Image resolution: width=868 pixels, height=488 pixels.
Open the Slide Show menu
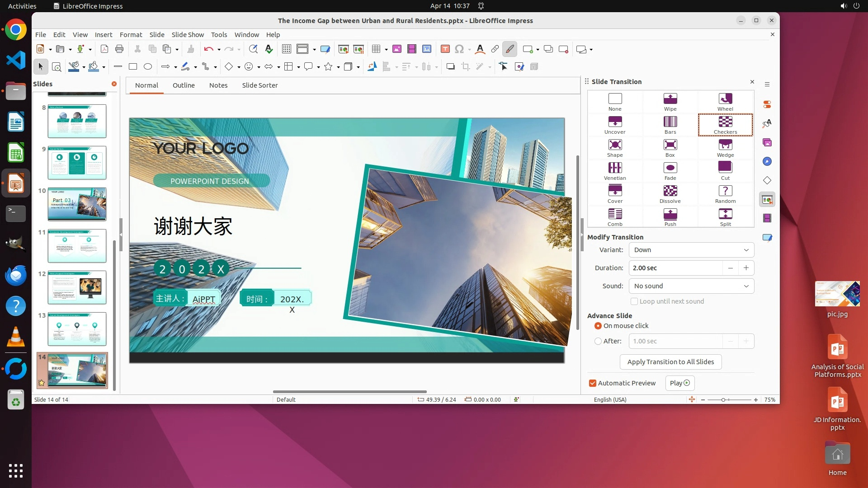click(187, 35)
